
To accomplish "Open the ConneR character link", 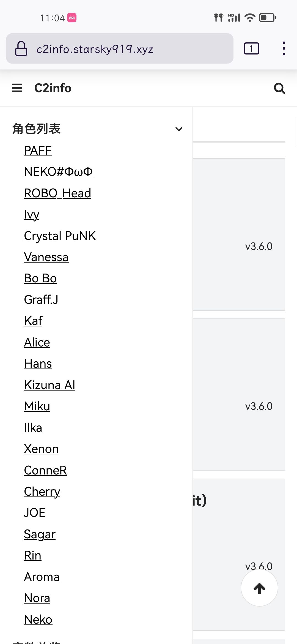I will pos(45,470).
